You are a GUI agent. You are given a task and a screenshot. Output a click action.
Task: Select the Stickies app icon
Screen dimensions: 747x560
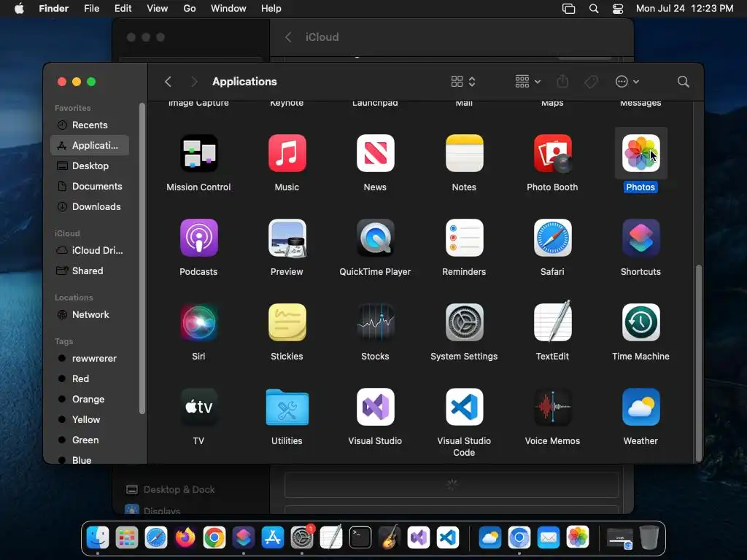[287, 322]
